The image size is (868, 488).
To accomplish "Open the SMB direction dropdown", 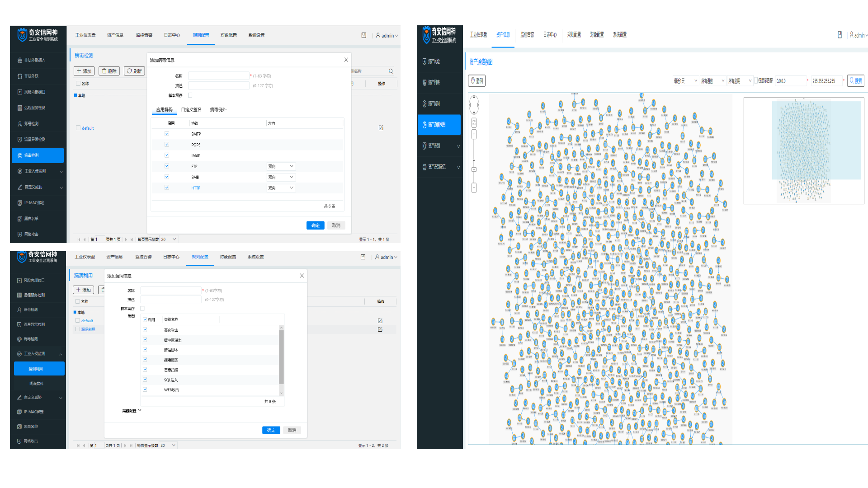I will click(281, 177).
